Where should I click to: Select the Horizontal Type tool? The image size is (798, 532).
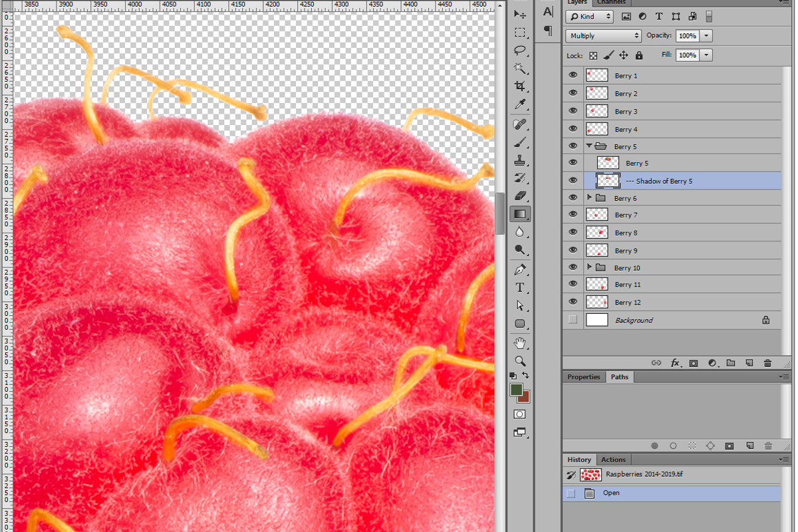tap(520, 288)
